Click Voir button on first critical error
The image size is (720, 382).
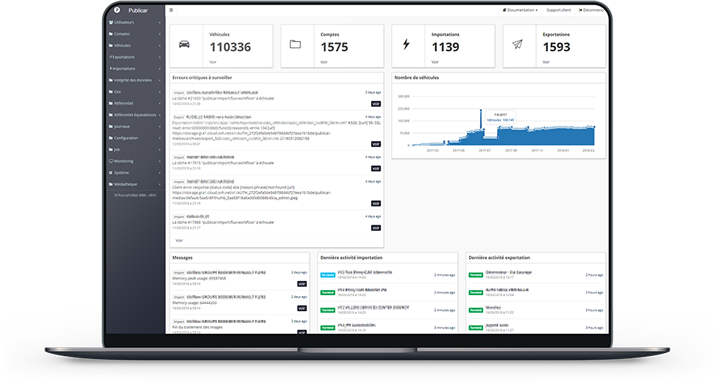click(376, 104)
